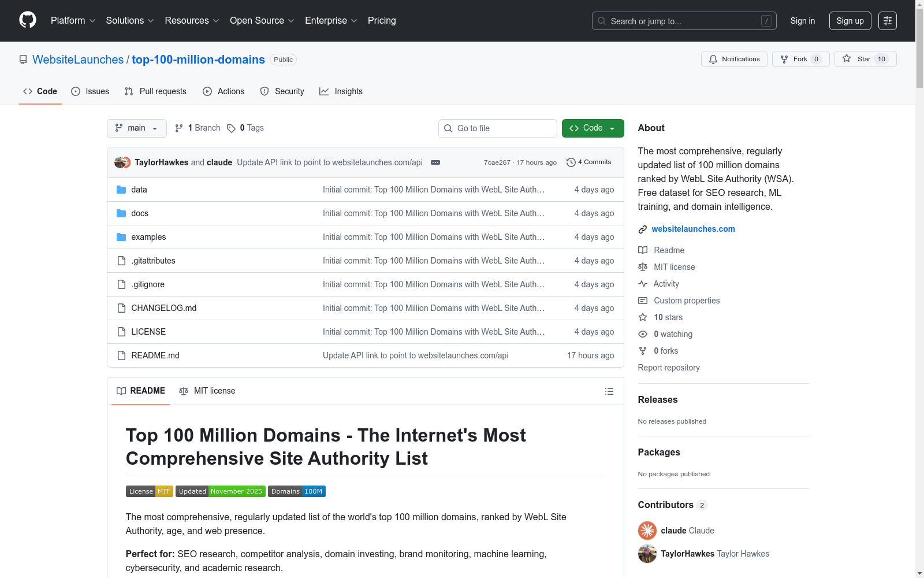Click the link icon beside websitelaunches.com
Image resolution: width=924 pixels, height=578 pixels.
pos(643,229)
